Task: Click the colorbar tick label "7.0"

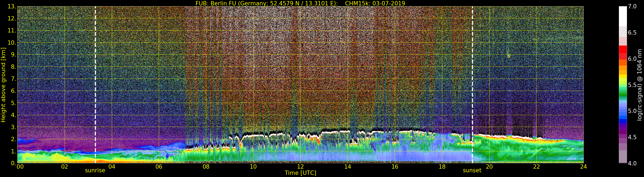Action: pos(632,6)
